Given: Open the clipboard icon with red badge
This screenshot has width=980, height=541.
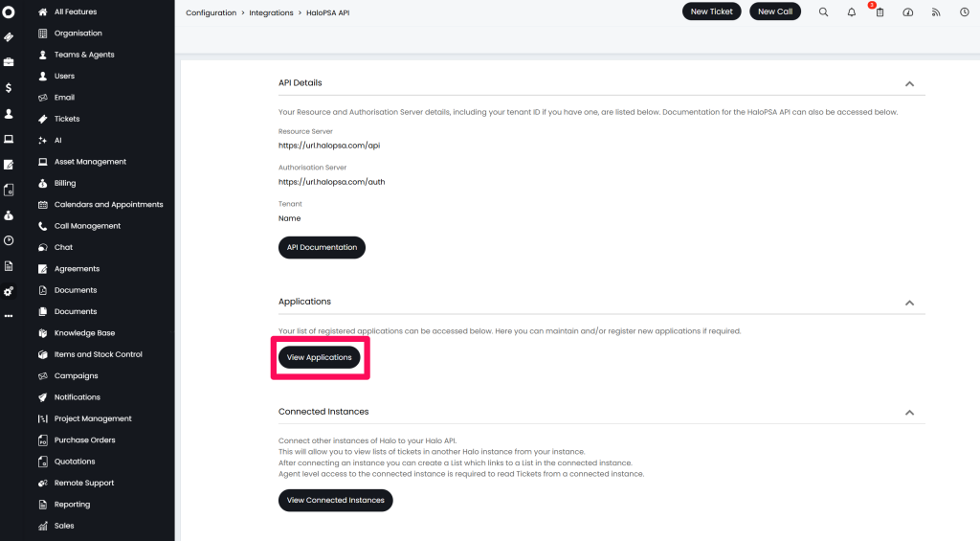Looking at the screenshot, I should [x=880, y=11].
